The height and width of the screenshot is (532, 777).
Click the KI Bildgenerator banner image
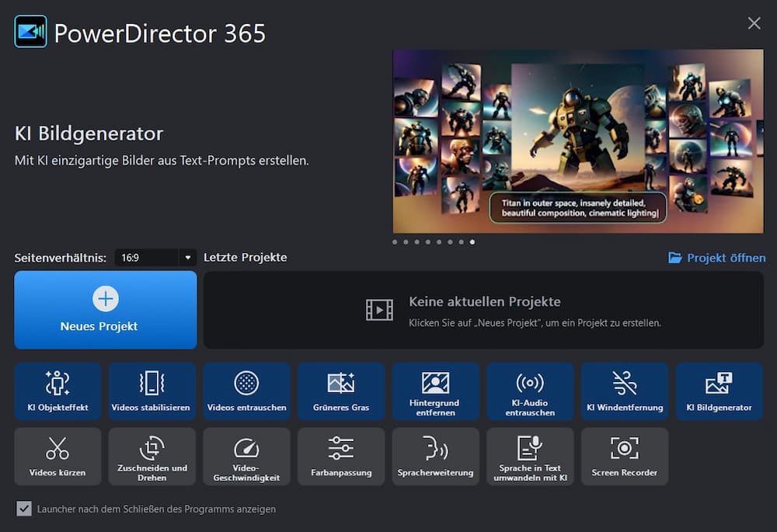578,141
